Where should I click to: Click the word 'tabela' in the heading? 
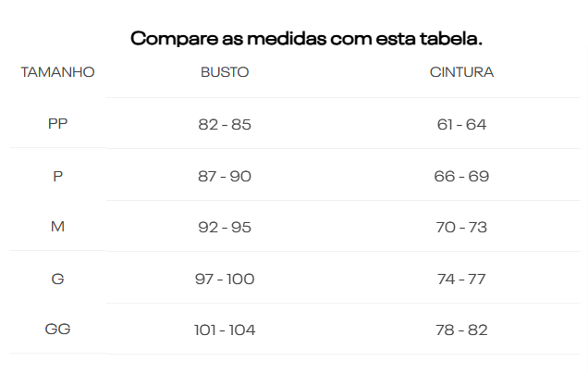pyautogui.click(x=450, y=40)
